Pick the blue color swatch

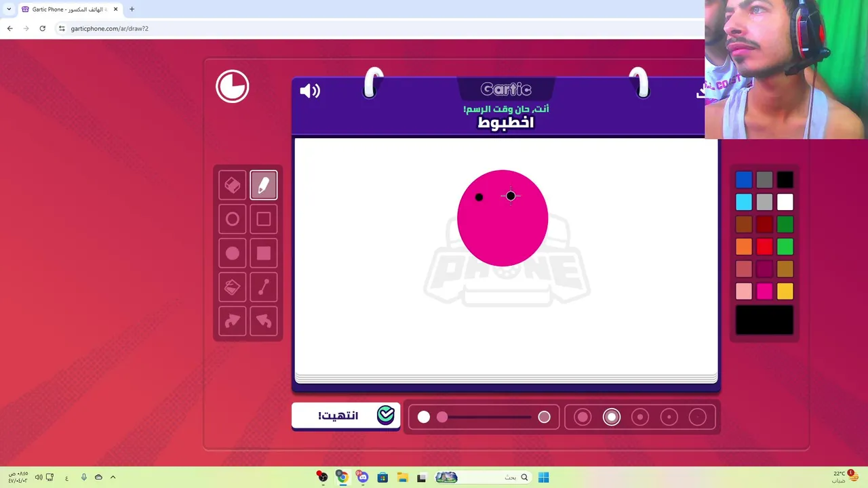(744, 180)
